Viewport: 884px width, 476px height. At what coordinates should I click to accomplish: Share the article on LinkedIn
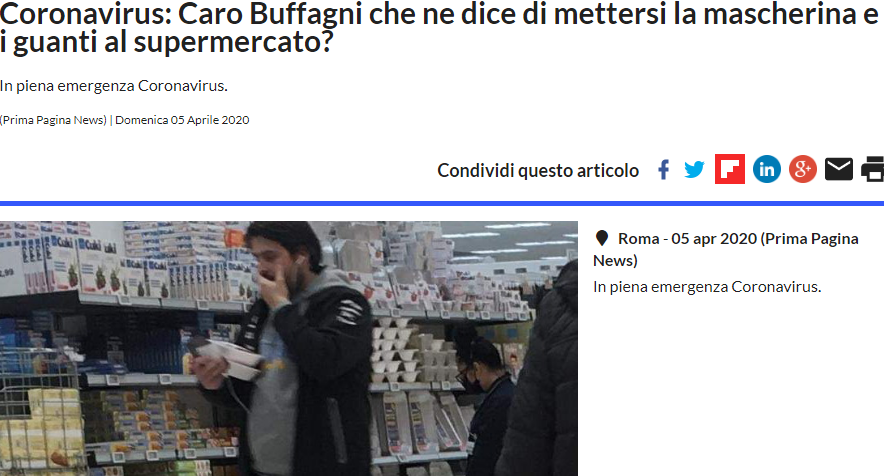click(767, 169)
